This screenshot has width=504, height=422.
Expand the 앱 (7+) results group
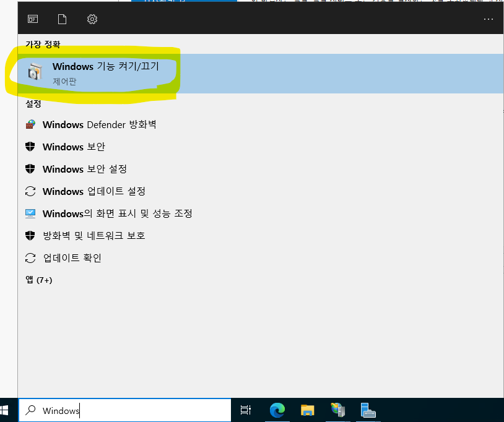[39, 280]
